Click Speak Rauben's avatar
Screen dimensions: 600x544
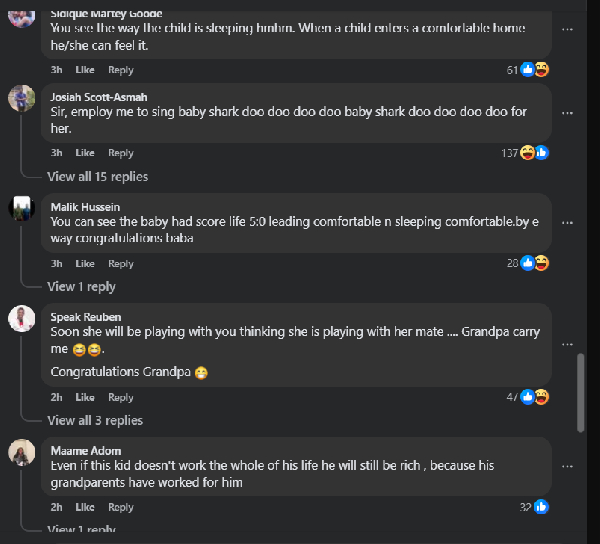[22, 318]
